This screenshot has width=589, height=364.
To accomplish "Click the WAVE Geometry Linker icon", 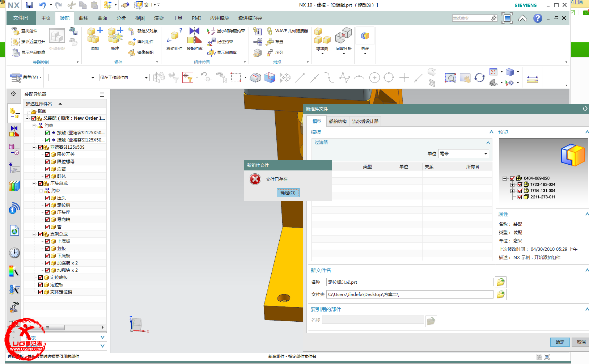I will pyautogui.click(x=270, y=31).
